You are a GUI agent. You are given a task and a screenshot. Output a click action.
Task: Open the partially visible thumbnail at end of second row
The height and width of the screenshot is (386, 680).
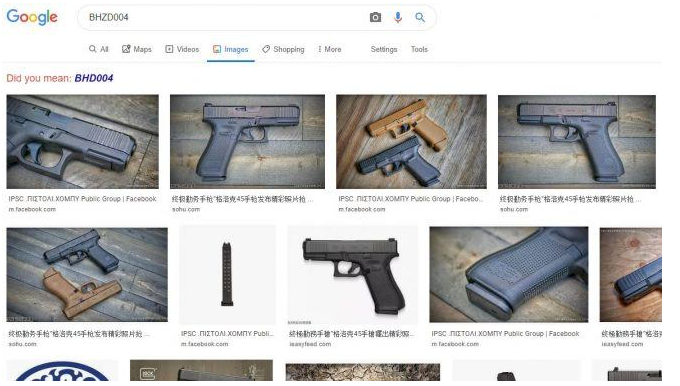[631, 275]
